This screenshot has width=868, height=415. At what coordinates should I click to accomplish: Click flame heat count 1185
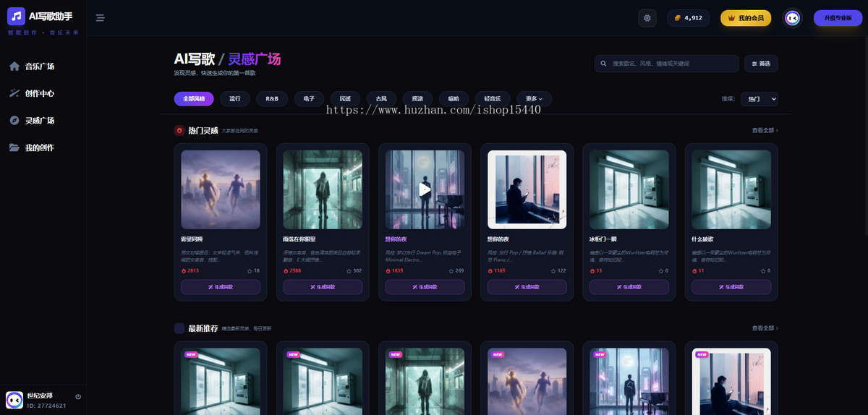point(496,271)
